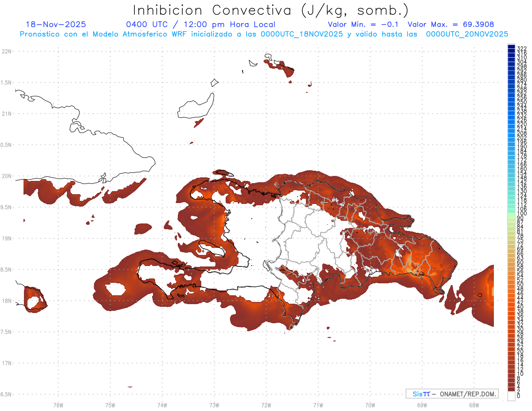532x411 pixels.
Task: Click the "8.5N" latitude label
Action: pos(7,270)
